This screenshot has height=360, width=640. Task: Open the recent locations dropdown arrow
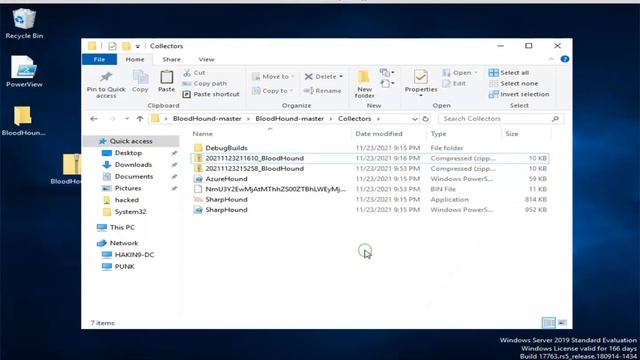[127, 119]
